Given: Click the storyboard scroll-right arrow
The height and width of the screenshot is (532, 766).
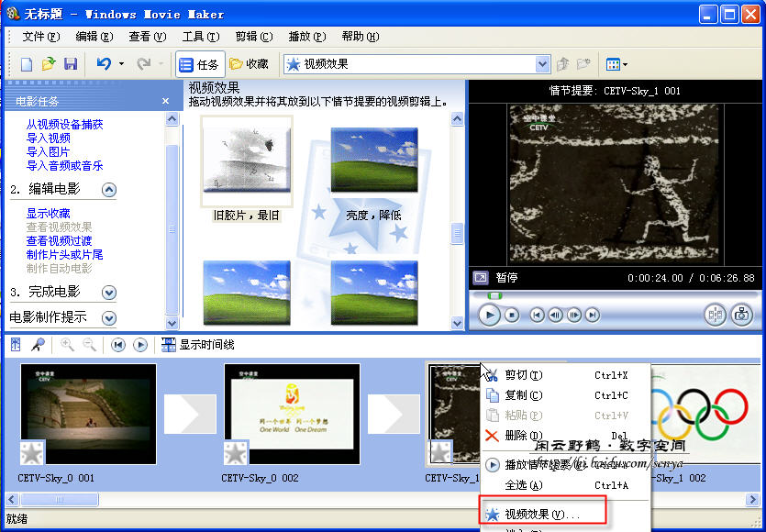Looking at the screenshot, I should (x=753, y=499).
